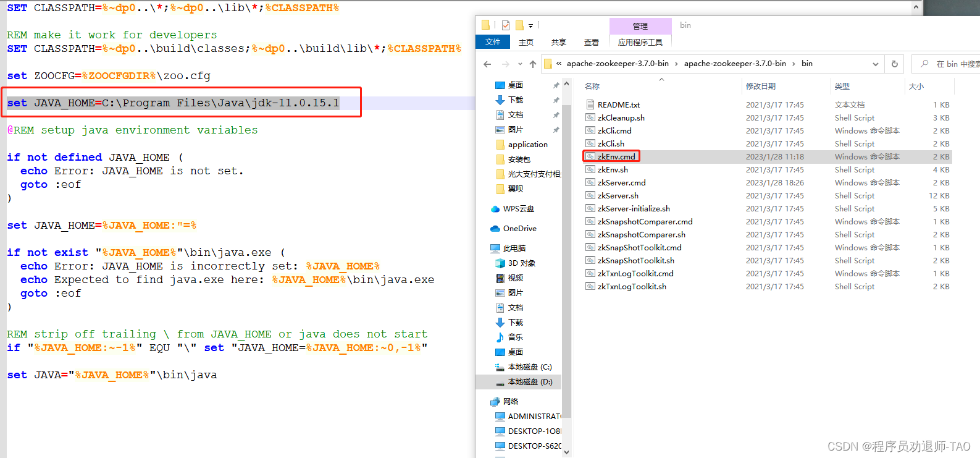
Task: Sort files by the 修改日期 column header
Action: pos(786,87)
